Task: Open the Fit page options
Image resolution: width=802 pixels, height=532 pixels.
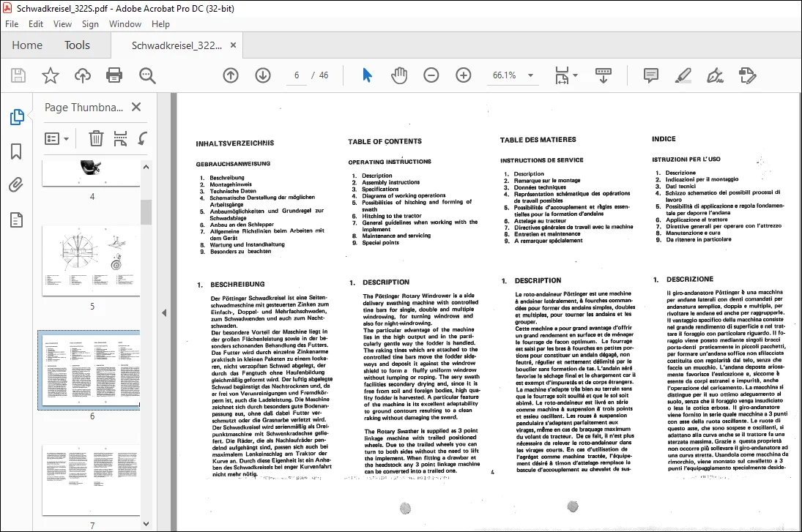Action: [x=565, y=75]
